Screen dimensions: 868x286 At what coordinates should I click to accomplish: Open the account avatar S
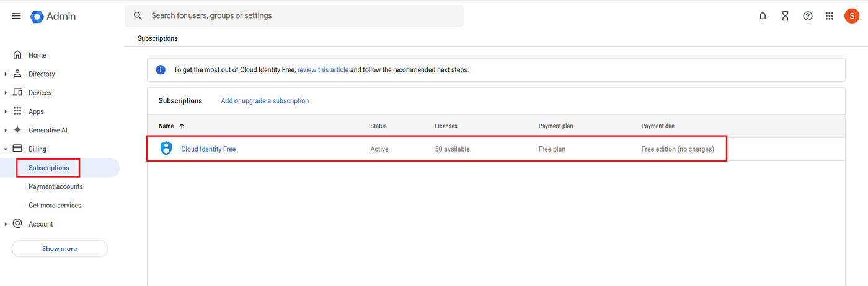coord(852,16)
